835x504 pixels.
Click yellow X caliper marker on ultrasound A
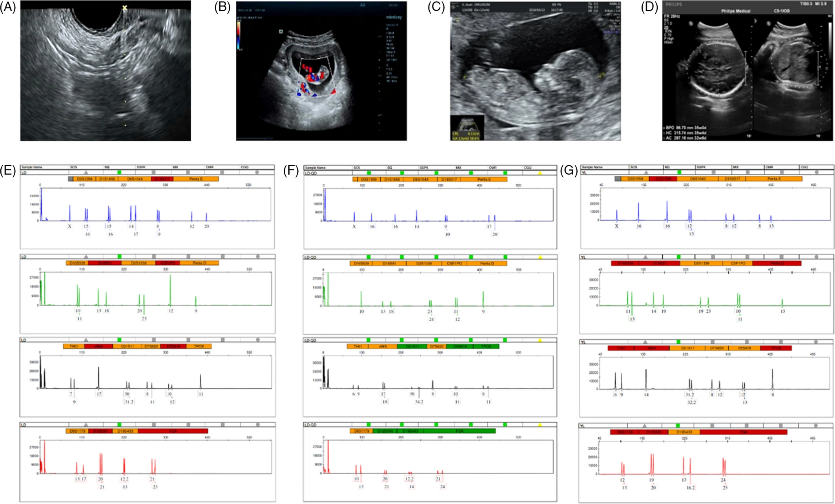point(125,7)
